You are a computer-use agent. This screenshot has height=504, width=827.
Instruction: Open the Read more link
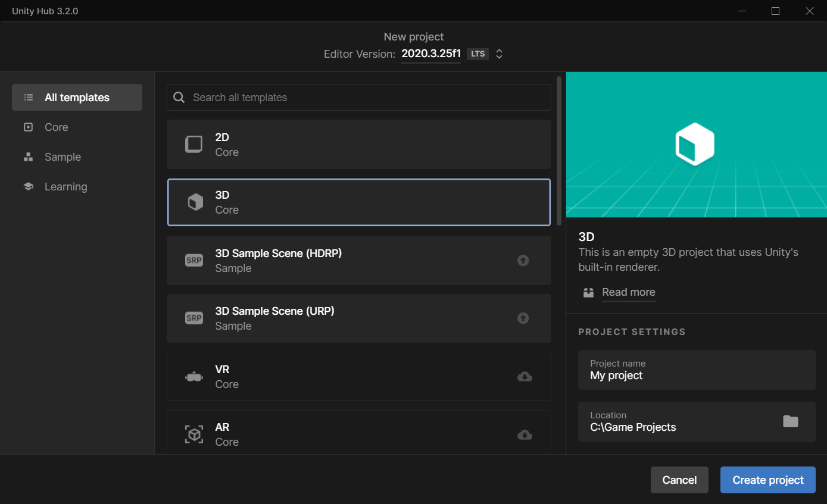tap(628, 292)
